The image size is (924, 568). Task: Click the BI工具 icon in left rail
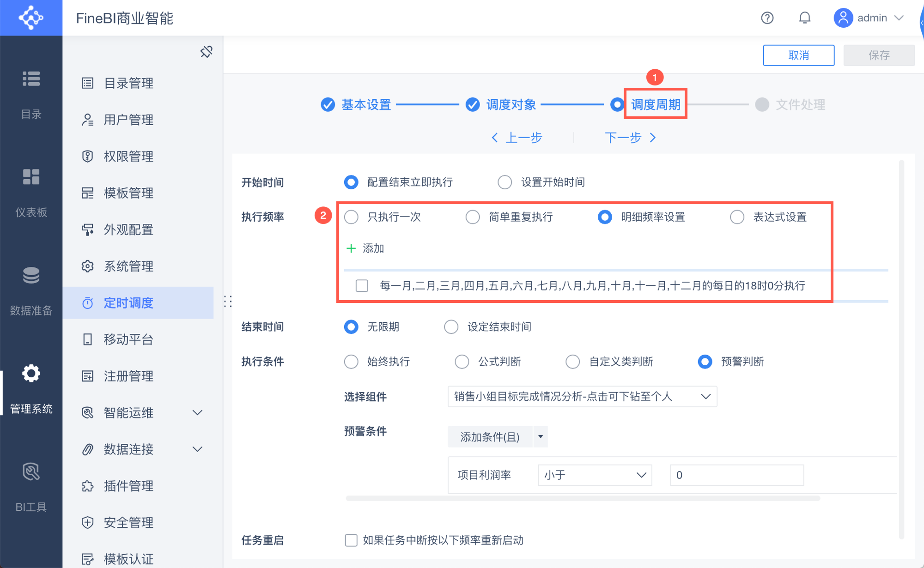click(31, 472)
